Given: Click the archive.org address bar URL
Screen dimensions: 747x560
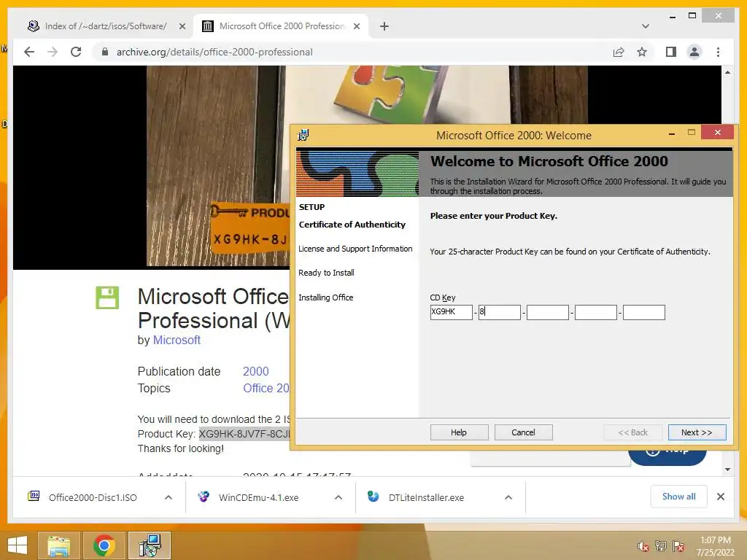Looking at the screenshot, I should coord(214,52).
